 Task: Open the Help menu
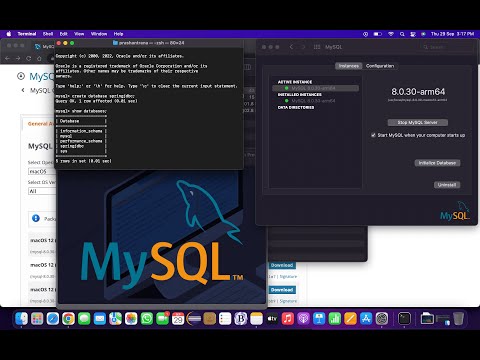point(118,34)
